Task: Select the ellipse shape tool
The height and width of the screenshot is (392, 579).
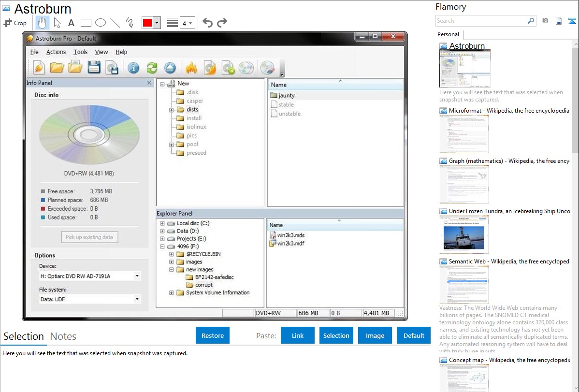Action: [101, 23]
